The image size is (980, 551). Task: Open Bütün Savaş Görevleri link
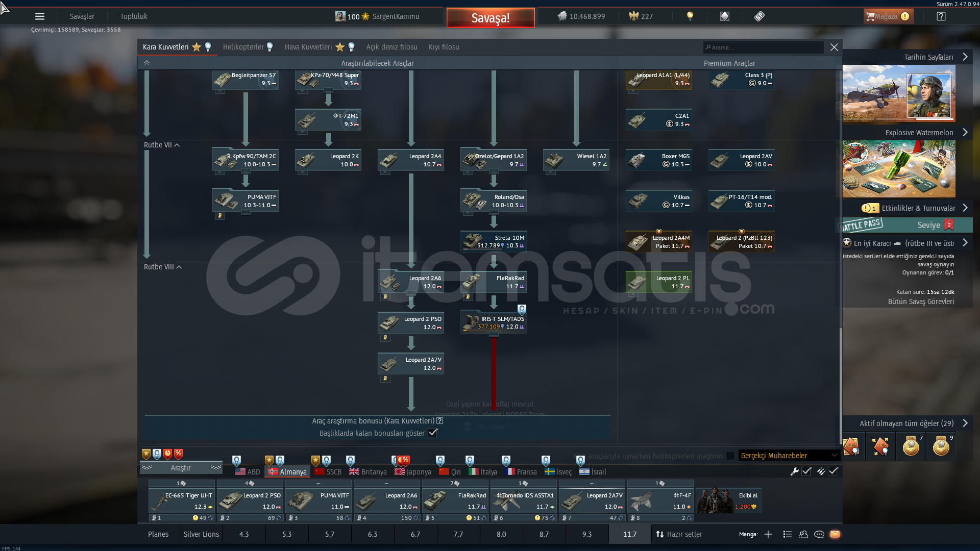(921, 302)
